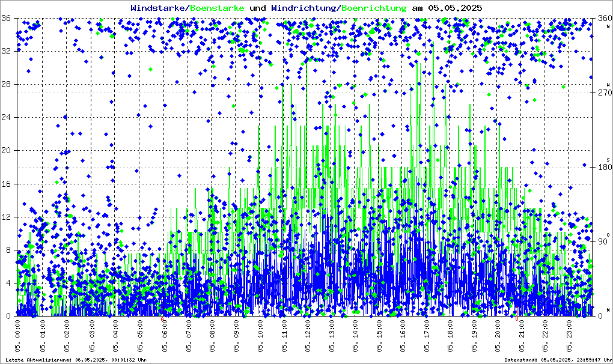
Task: Click the '05. 03:00' time axis label
Action: tap(92, 335)
